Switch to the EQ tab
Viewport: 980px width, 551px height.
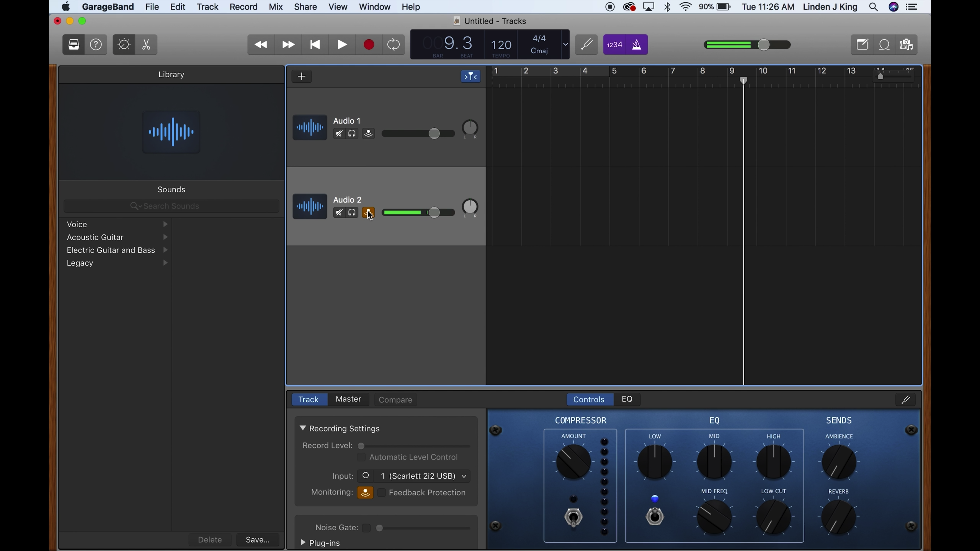point(627,399)
